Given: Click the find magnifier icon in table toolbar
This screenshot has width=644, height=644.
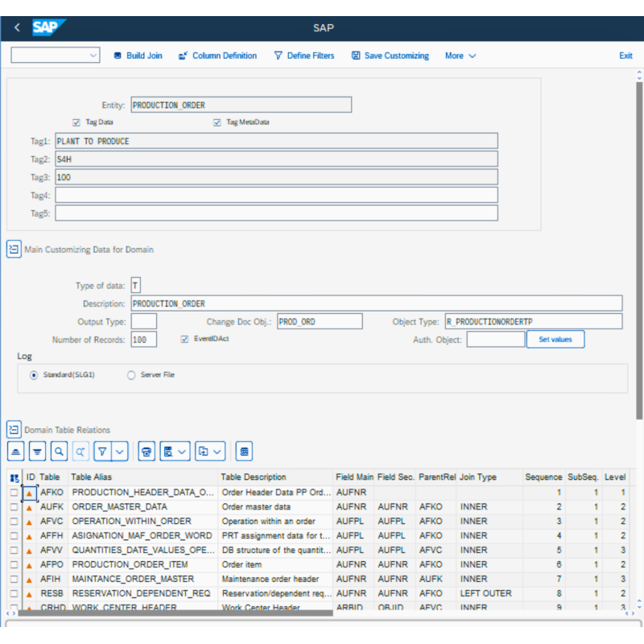Looking at the screenshot, I should click(x=59, y=451).
